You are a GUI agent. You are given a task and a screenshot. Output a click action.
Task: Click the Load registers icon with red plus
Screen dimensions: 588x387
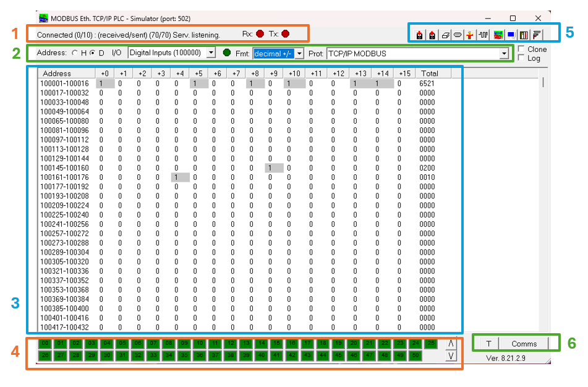[x=420, y=35]
